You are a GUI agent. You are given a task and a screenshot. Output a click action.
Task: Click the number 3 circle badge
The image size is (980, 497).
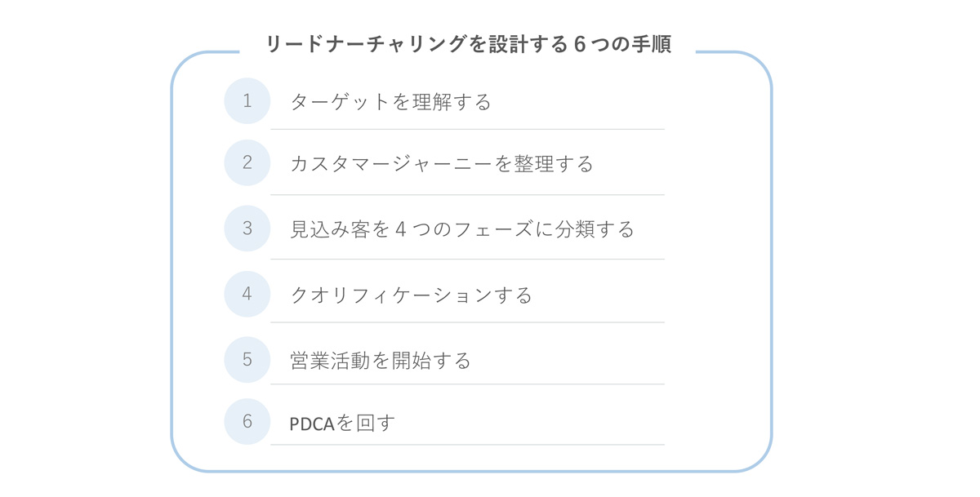[247, 229]
